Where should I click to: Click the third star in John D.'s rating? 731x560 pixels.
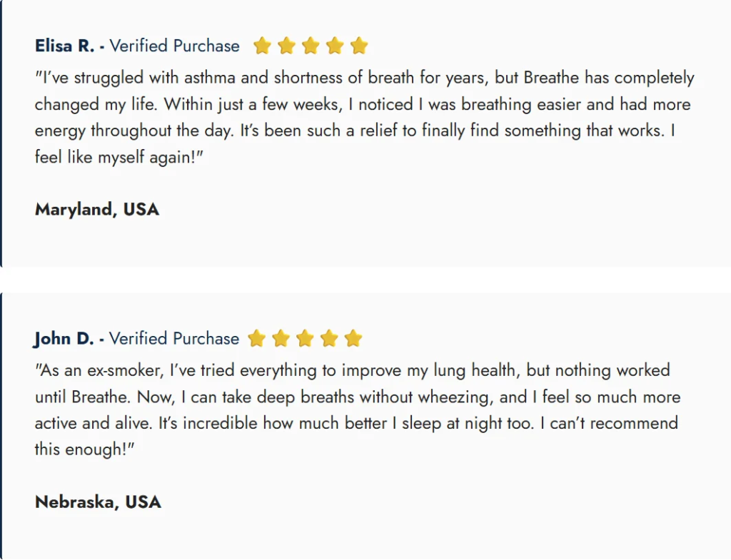(305, 338)
